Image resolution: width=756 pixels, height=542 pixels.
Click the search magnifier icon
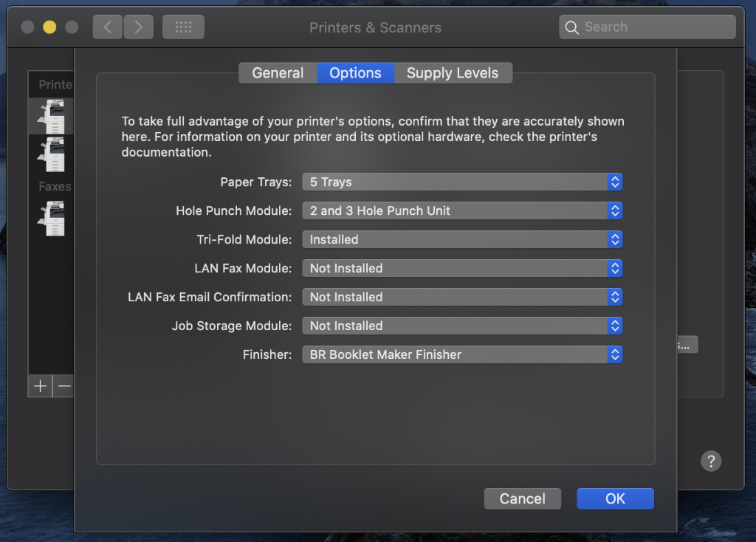(x=571, y=27)
